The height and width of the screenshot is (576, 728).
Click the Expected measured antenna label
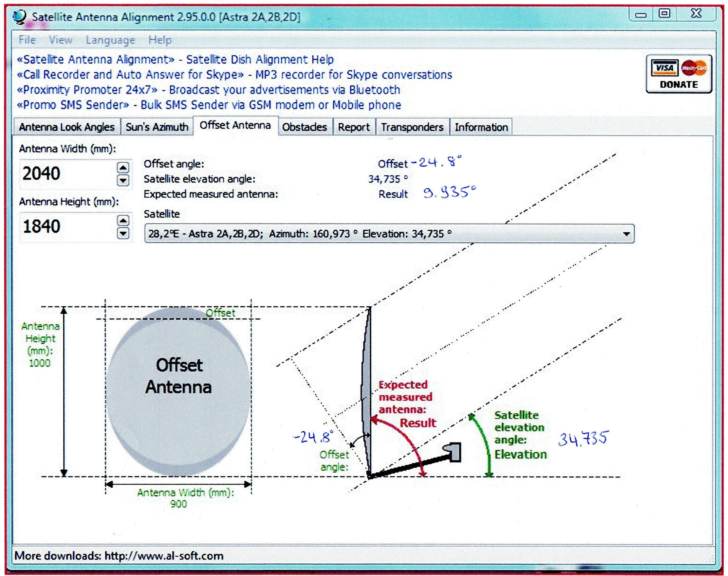[x=211, y=194]
